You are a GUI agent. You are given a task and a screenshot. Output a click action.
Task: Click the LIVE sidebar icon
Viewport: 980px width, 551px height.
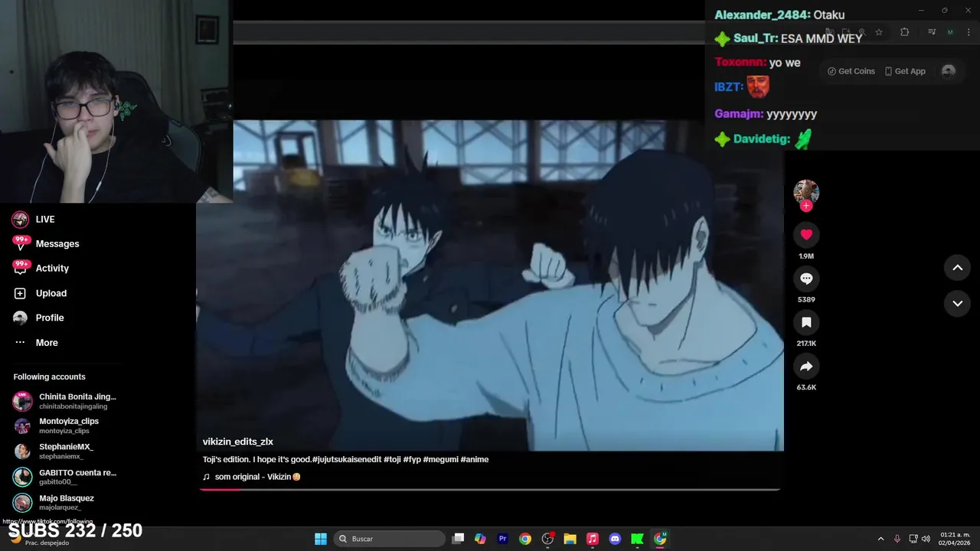click(21, 220)
